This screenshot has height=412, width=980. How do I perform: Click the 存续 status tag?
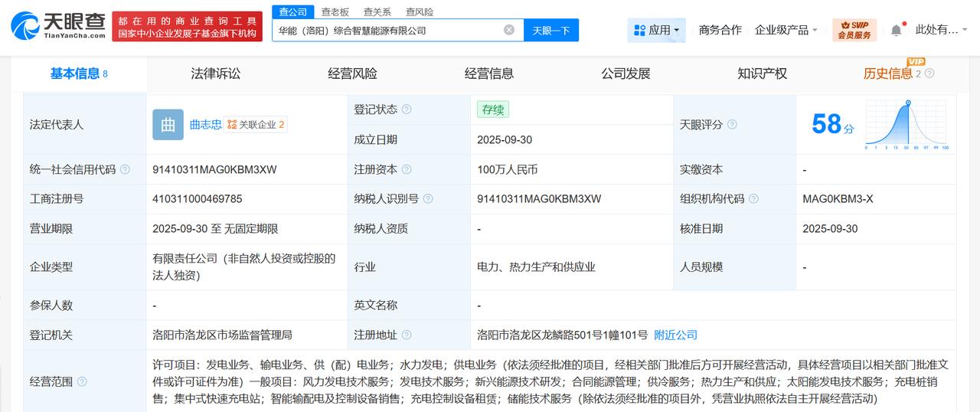(x=493, y=110)
